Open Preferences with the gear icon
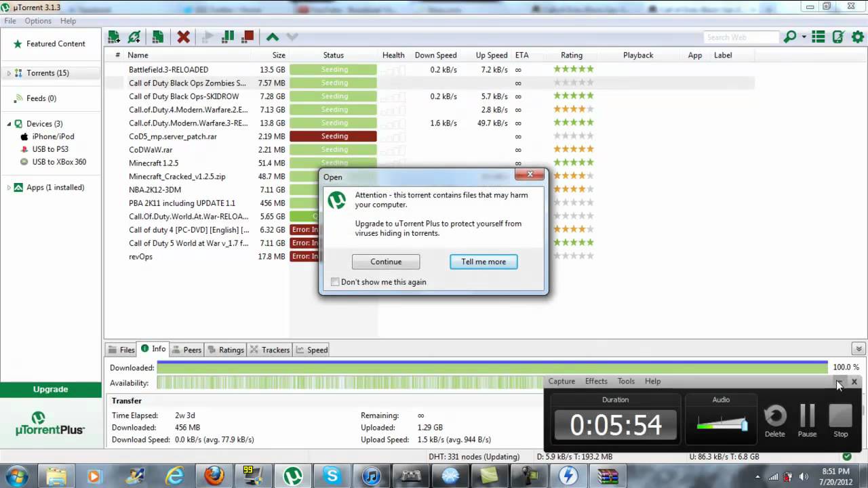The width and height of the screenshot is (868, 488). pyautogui.click(x=857, y=37)
